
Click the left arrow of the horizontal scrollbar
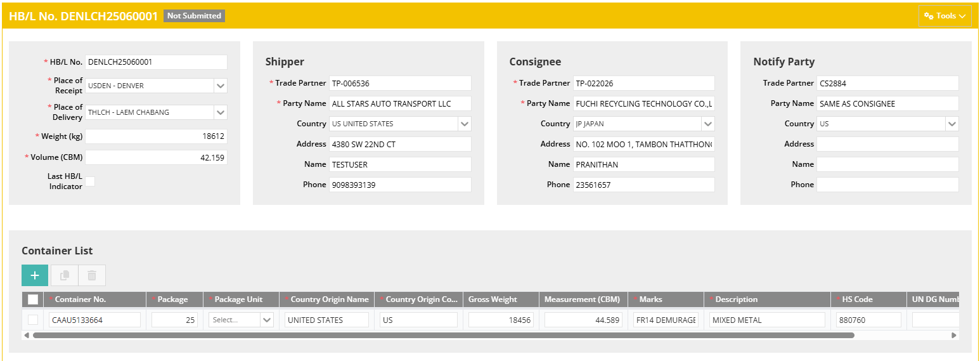pyautogui.click(x=27, y=335)
